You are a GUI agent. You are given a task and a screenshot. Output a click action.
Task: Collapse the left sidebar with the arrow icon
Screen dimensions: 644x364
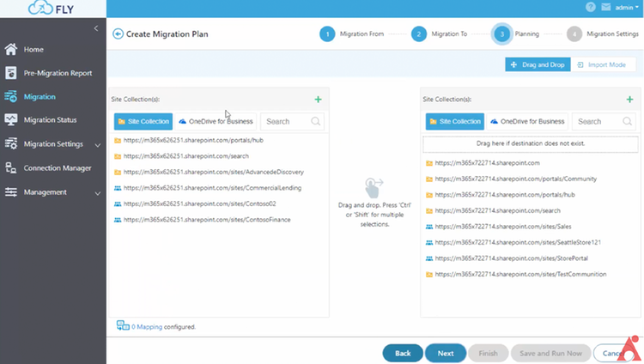pyautogui.click(x=95, y=28)
